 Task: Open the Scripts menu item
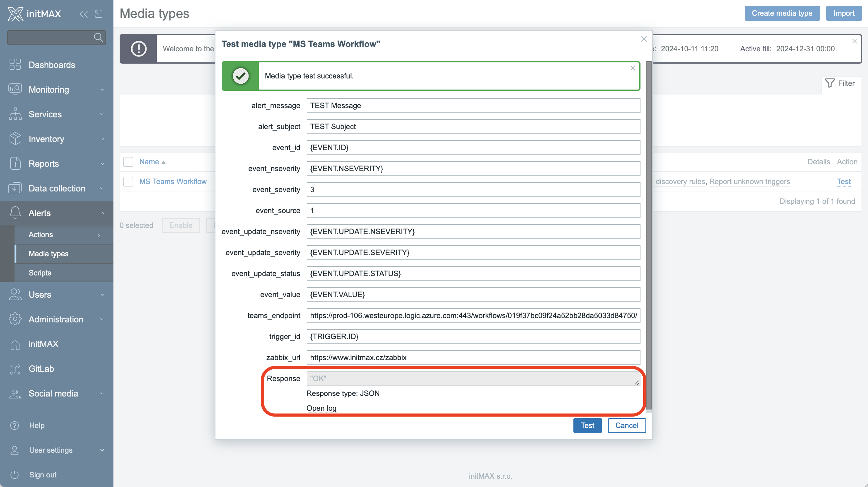(x=64, y=273)
